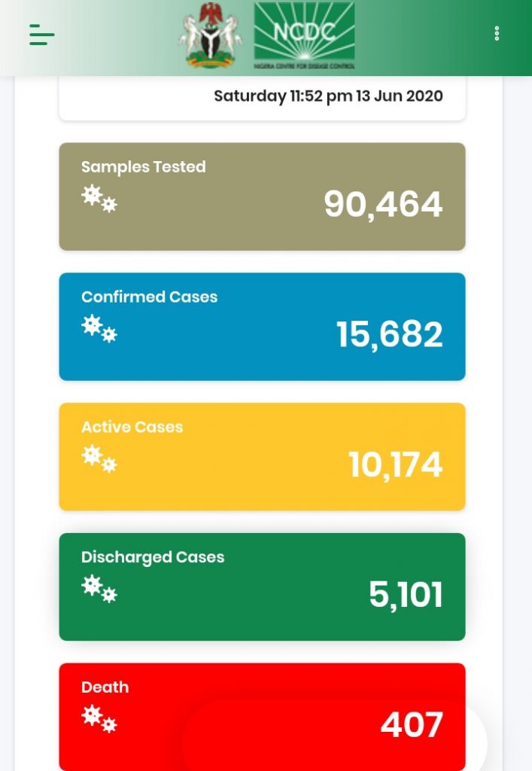Click the virus icon under Death
Image resolution: width=532 pixels, height=771 pixels.
pyautogui.click(x=99, y=720)
